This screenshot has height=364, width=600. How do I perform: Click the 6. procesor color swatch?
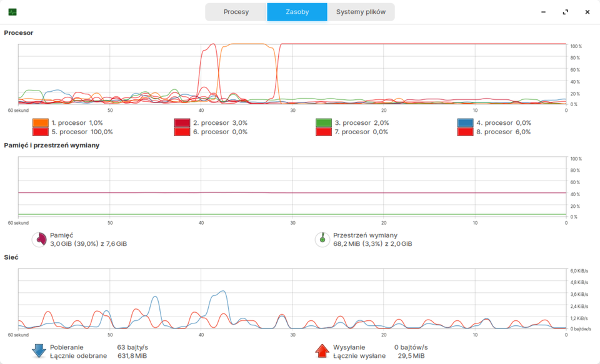[x=182, y=132]
